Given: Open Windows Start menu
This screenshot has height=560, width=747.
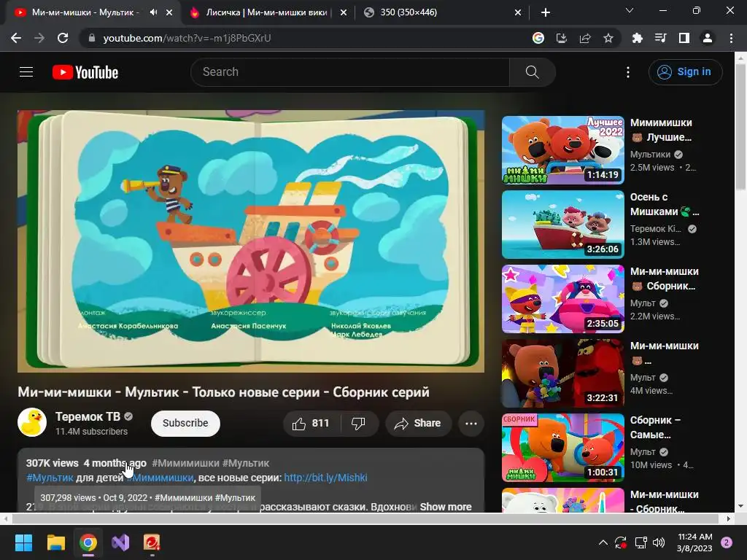Looking at the screenshot, I should click(23, 542).
